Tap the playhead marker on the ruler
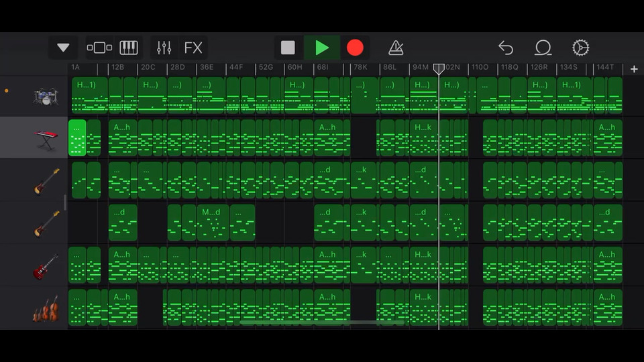 point(439,68)
